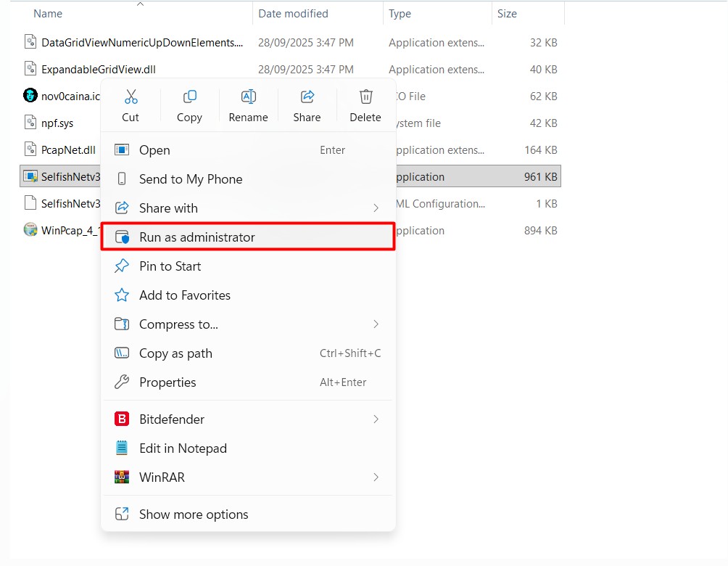Select the Rename icon
The image size is (728, 566).
pyautogui.click(x=248, y=95)
